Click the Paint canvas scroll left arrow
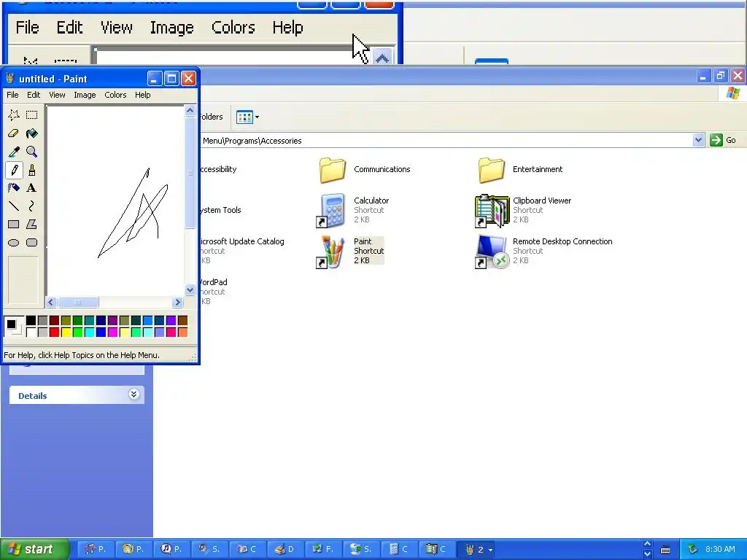The image size is (747, 560). pyautogui.click(x=51, y=303)
